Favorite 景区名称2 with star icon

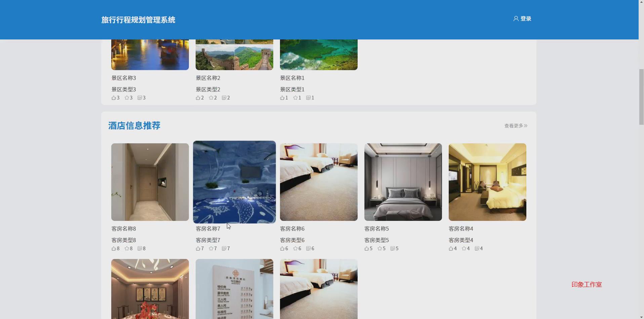coord(211,98)
